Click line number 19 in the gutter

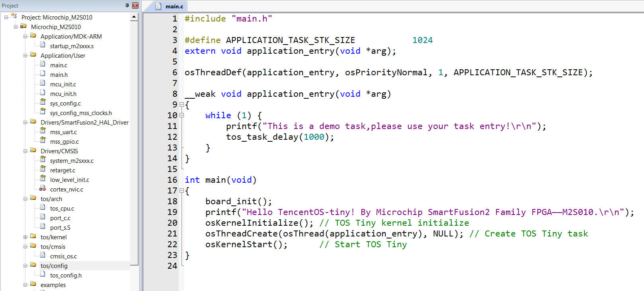coord(172,212)
